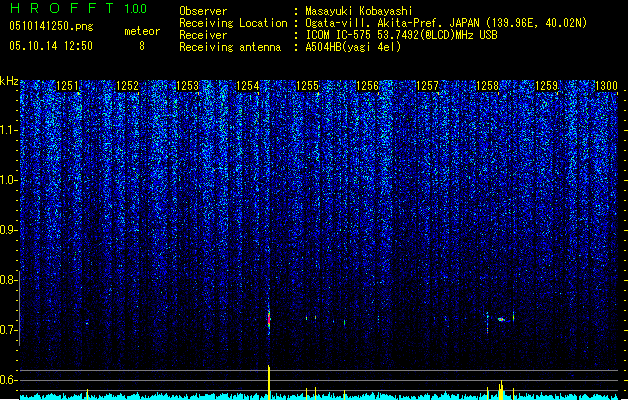Click the 1256 time marker
629x400 pixels.
pos(367,86)
